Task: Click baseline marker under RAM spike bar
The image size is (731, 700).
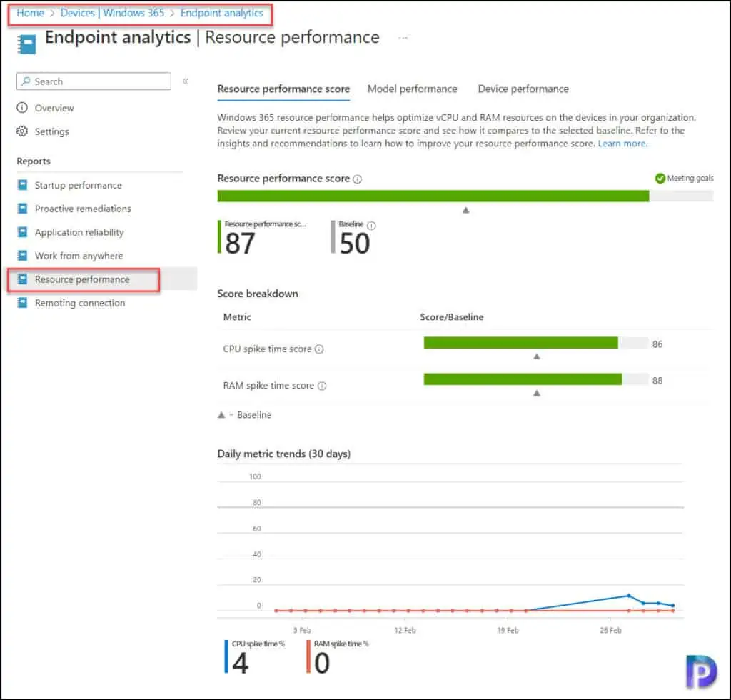Action: (x=537, y=394)
